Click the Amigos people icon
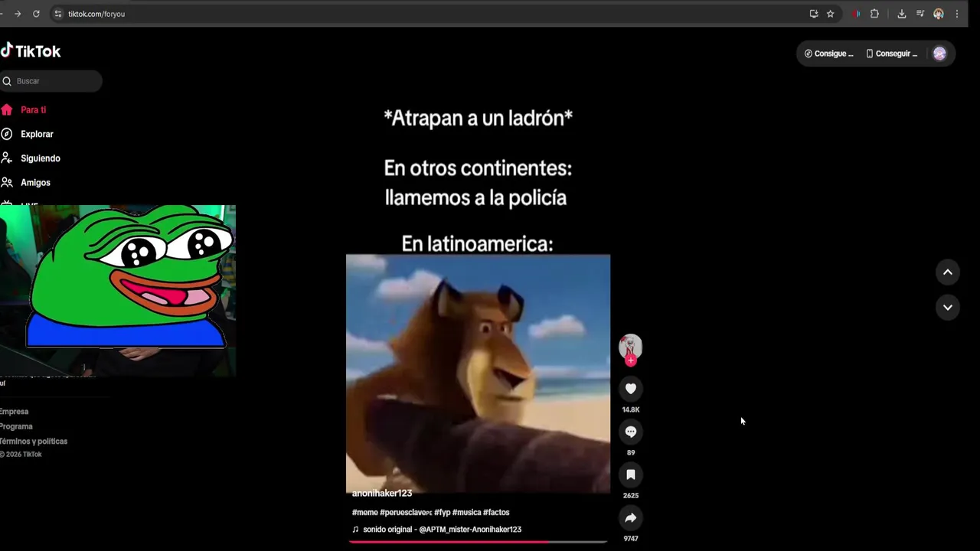The width and height of the screenshot is (980, 551). coord(7,183)
